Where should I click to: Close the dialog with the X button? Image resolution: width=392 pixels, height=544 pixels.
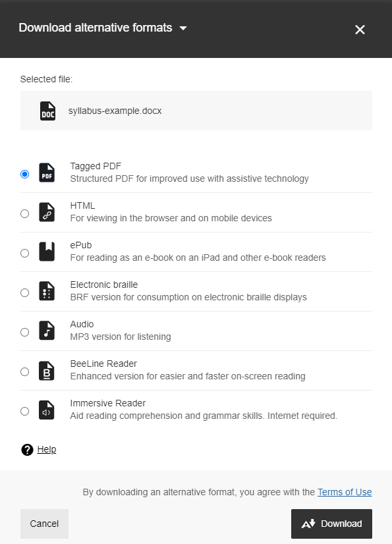(x=360, y=30)
